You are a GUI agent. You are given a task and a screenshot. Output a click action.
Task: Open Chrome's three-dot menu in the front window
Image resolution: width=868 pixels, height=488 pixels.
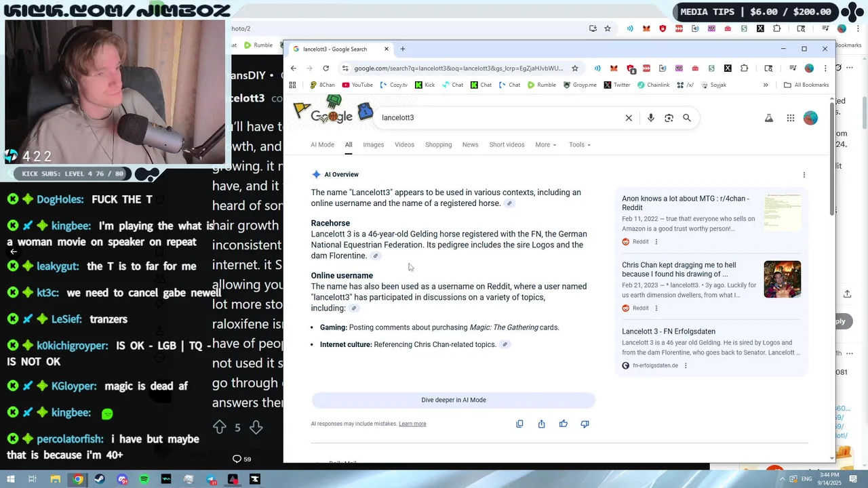825,68
